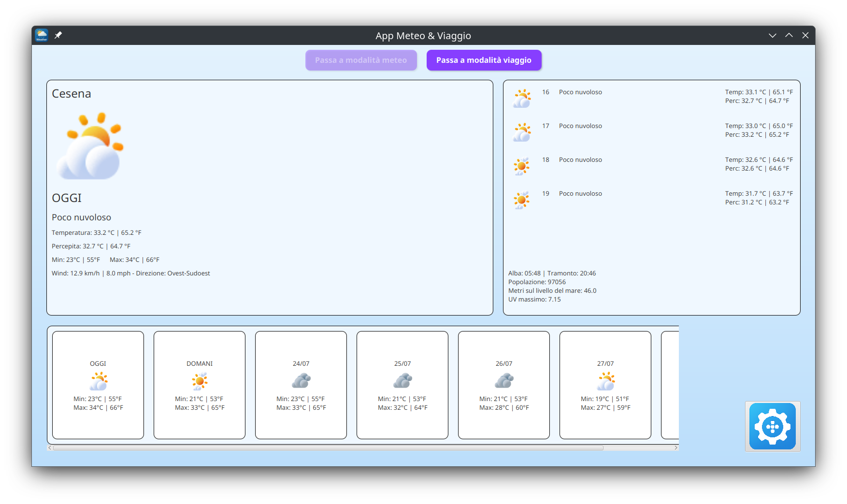The width and height of the screenshot is (847, 504).
Task: Click the sun icon beside hour 18
Action: pos(522,165)
